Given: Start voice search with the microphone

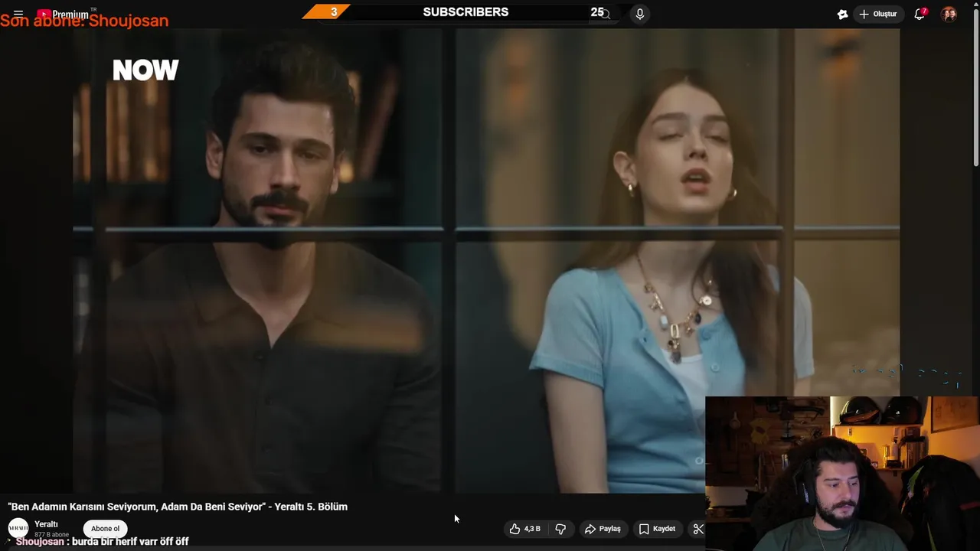Looking at the screenshot, I should tap(640, 14).
